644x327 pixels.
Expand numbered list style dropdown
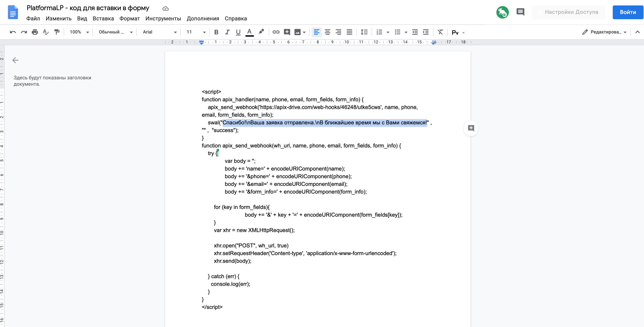click(x=388, y=32)
